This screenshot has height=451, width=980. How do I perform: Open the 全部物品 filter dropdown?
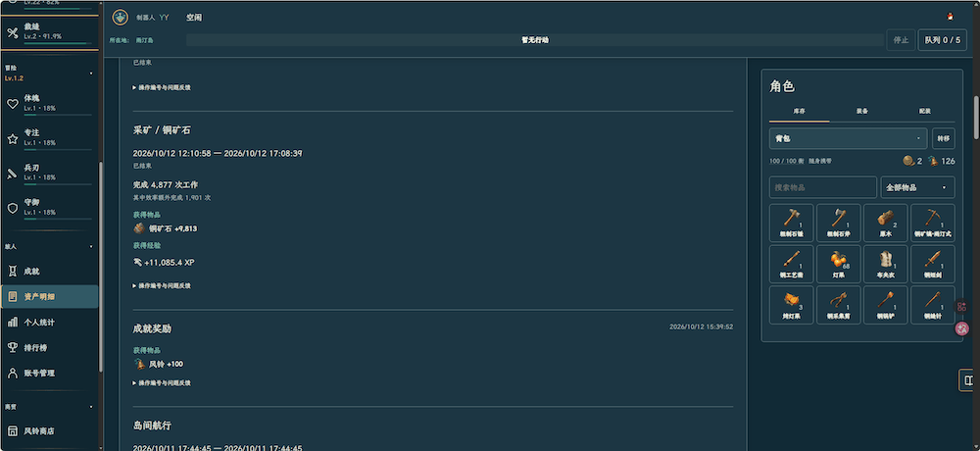click(x=917, y=187)
